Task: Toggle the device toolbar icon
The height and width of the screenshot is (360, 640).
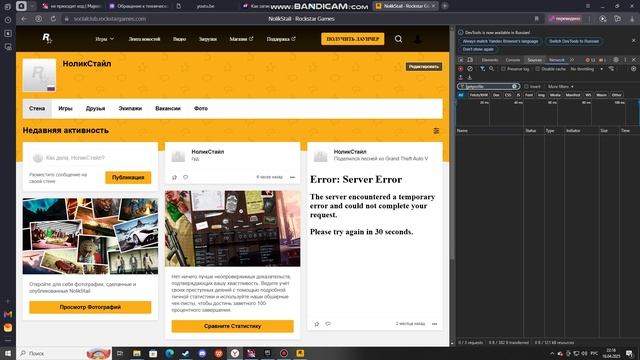Action: point(470,60)
